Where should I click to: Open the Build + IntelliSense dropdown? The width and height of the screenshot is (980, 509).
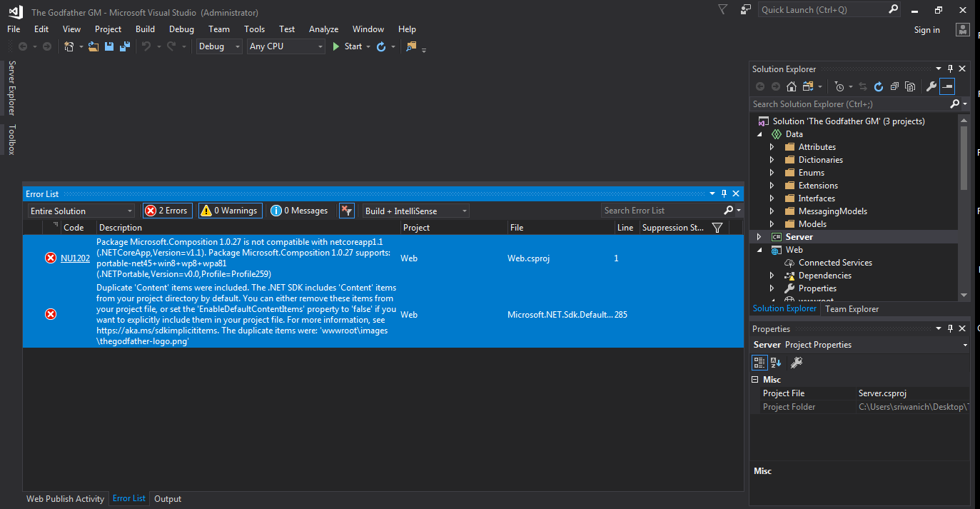click(415, 211)
